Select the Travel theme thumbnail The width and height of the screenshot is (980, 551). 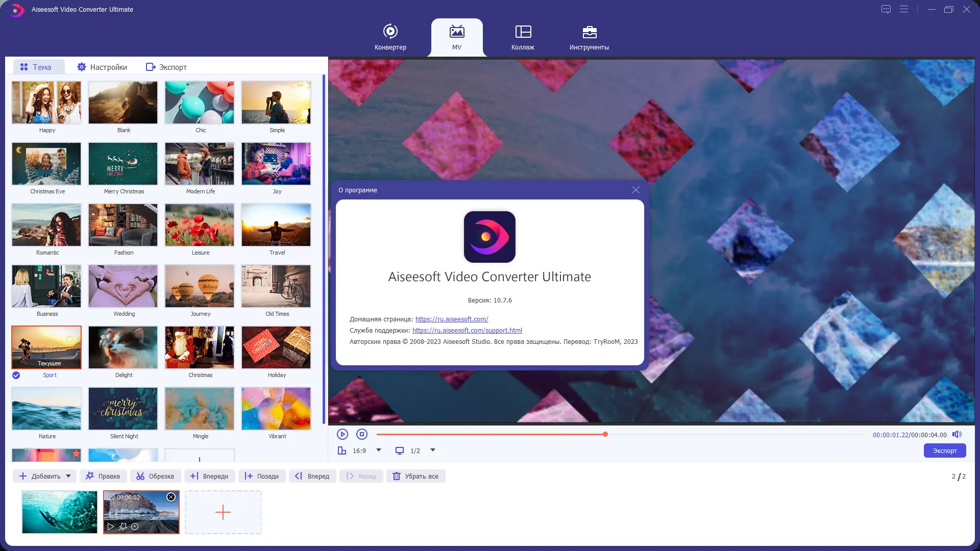(x=276, y=224)
